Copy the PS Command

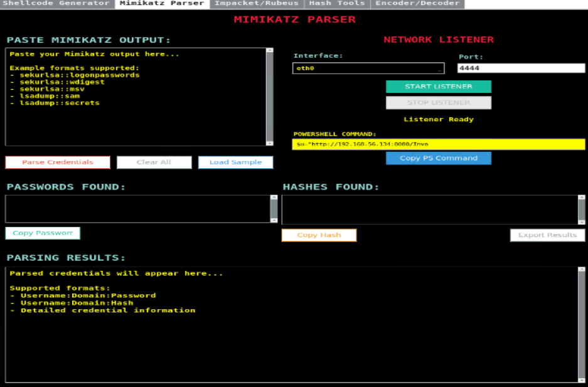438,158
